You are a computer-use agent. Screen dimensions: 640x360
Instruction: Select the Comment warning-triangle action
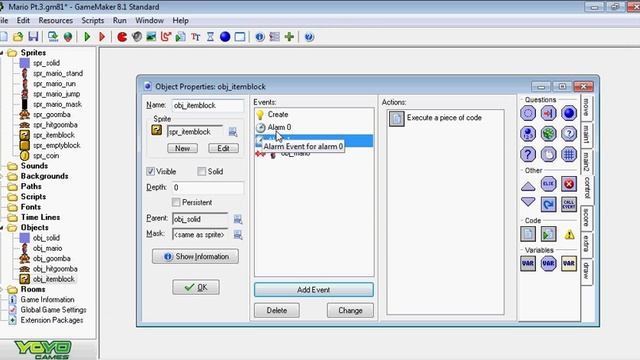pos(569,234)
